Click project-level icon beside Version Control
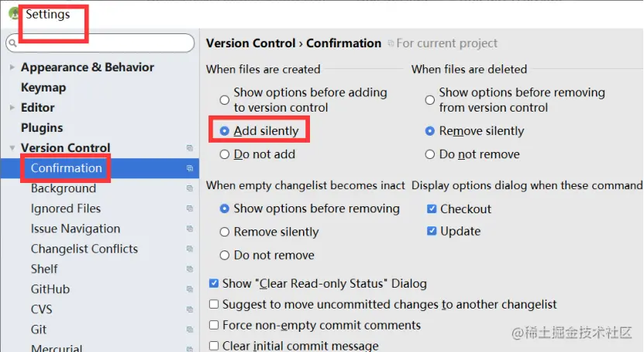Screen dimensions: 644x352 pyautogui.click(x=190, y=148)
